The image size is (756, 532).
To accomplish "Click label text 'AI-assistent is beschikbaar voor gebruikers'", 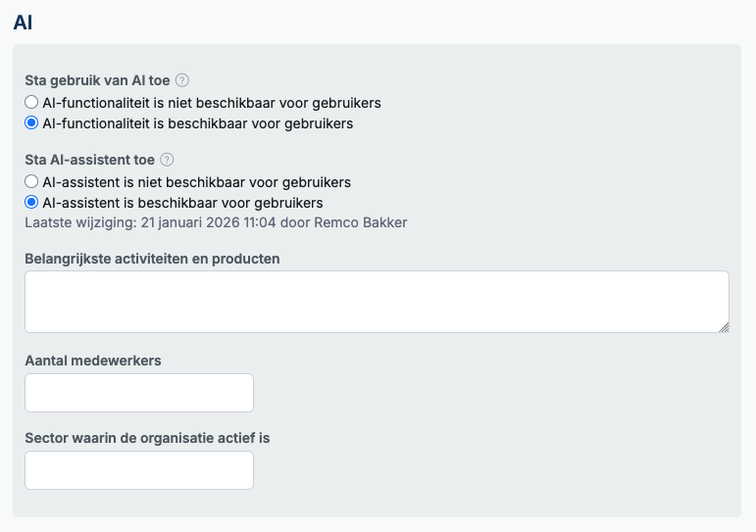I will tap(182, 203).
